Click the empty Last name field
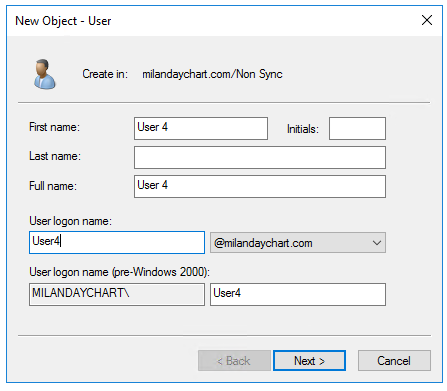 (260, 157)
